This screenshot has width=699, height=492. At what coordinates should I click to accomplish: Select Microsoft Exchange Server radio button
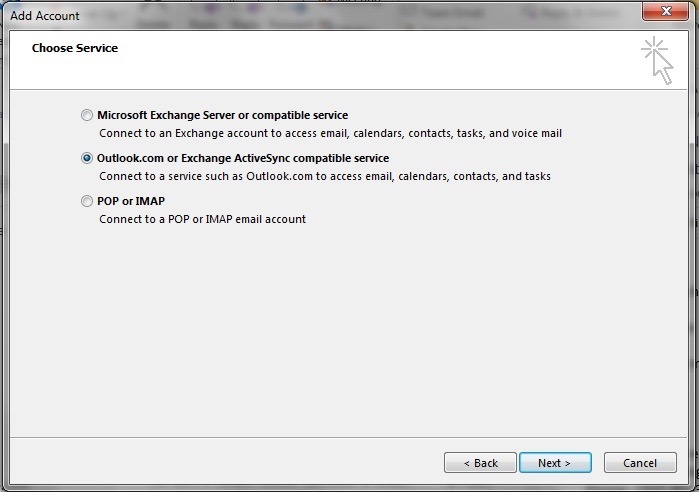pos(87,115)
